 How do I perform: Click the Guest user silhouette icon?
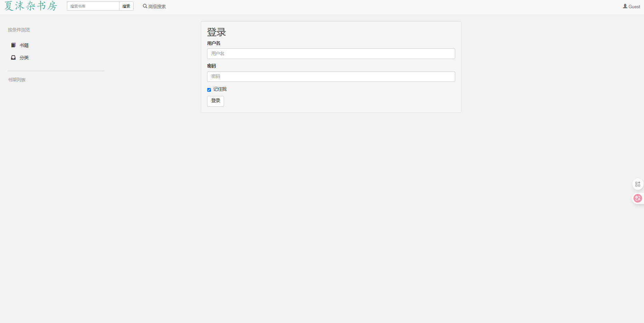coord(625,6)
